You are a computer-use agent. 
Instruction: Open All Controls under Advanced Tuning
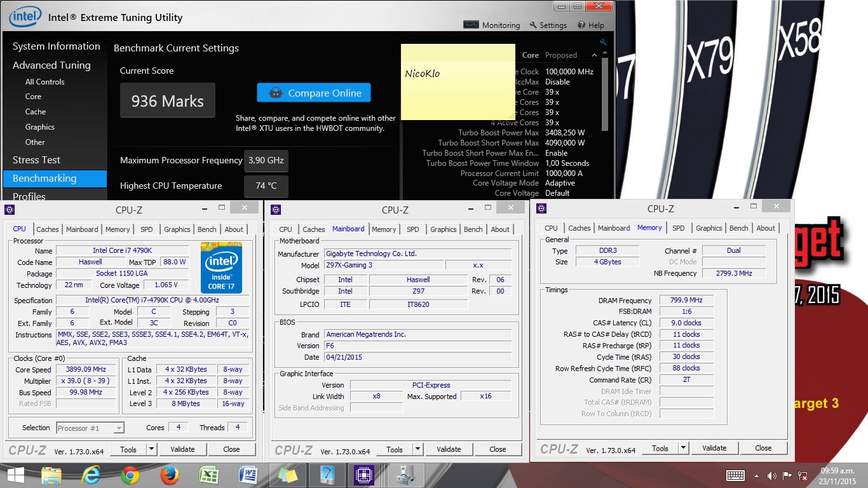[44, 82]
